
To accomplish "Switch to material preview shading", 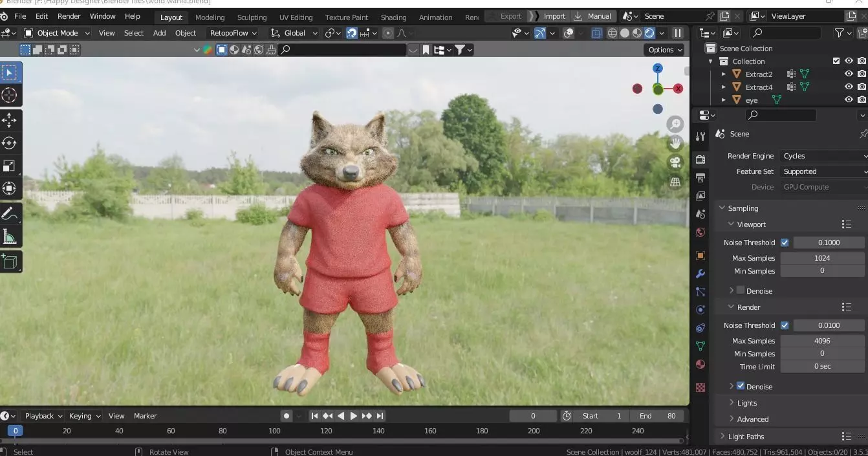I will coord(637,33).
